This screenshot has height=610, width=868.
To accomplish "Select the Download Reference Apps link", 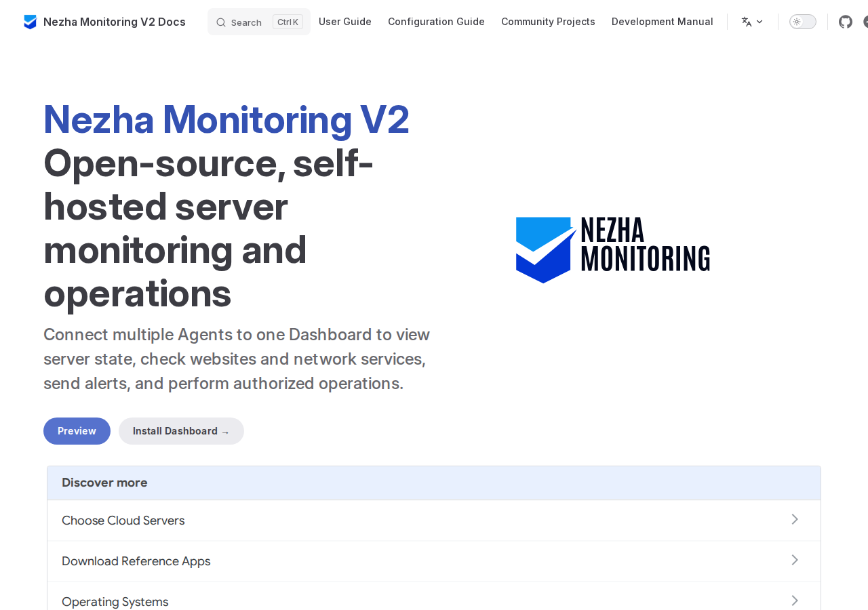I will pos(434,561).
